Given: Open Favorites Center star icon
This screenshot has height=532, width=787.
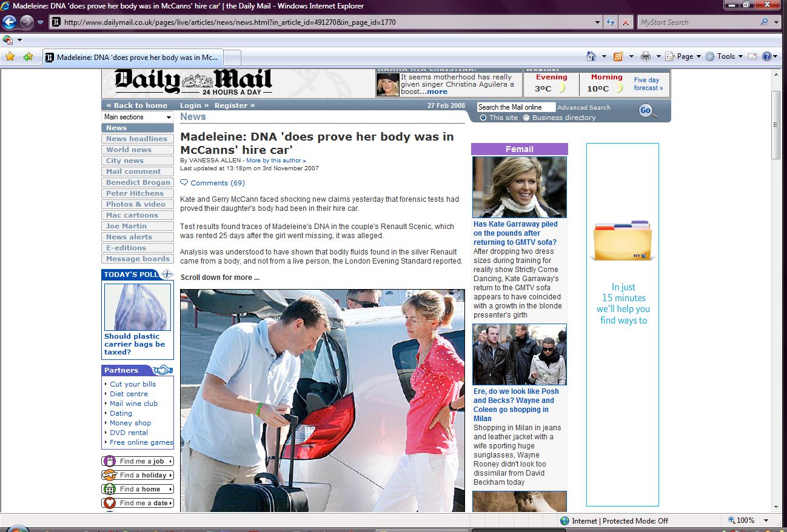Looking at the screenshot, I should pyautogui.click(x=10, y=57).
